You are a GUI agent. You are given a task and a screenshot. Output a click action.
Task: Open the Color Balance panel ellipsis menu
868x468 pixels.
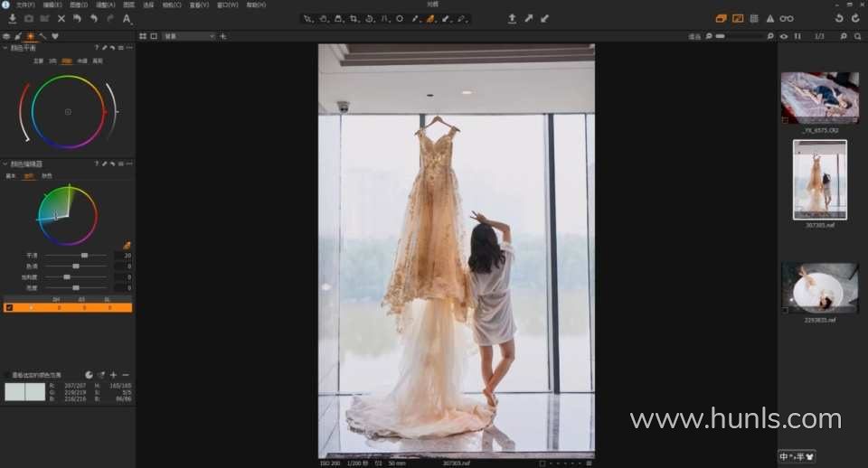coord(129,48)
